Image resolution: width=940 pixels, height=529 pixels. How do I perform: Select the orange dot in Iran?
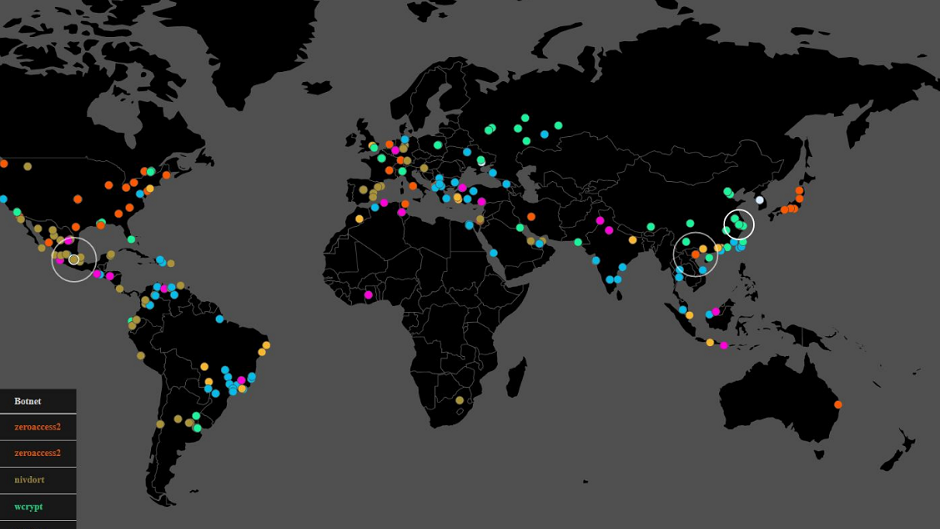[531, 216]
